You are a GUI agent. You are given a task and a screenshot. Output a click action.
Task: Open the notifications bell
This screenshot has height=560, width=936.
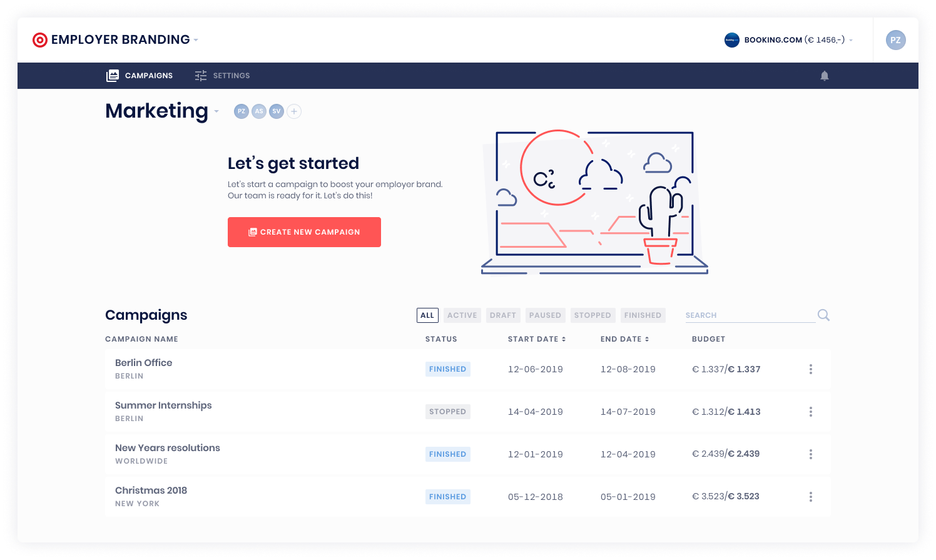point(825,76)
